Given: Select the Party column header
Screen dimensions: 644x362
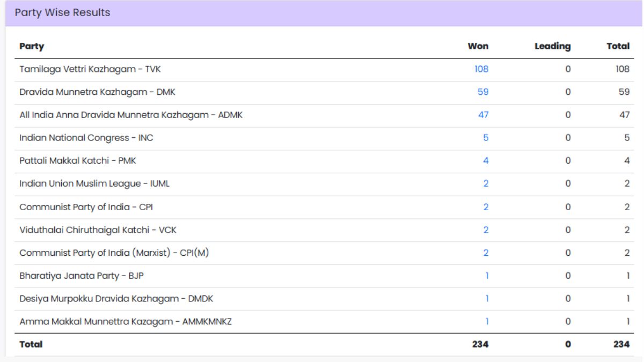Looking at the screenshot, I should pyautogui.click(x=32, y=46).
